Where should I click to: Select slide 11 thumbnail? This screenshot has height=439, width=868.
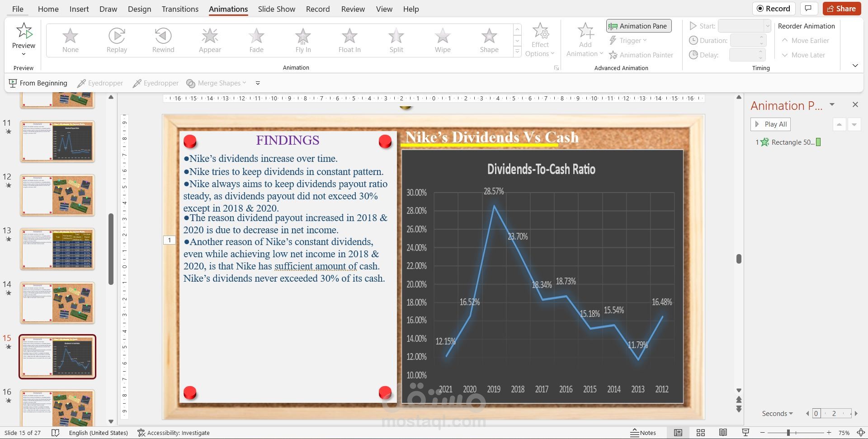pyautogui.click(x=57, y=142)
